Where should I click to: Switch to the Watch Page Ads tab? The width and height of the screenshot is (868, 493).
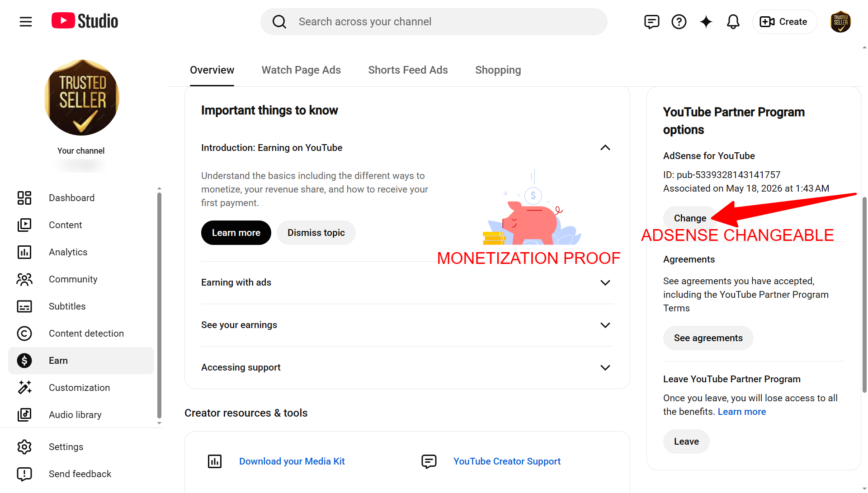[301, 70]
